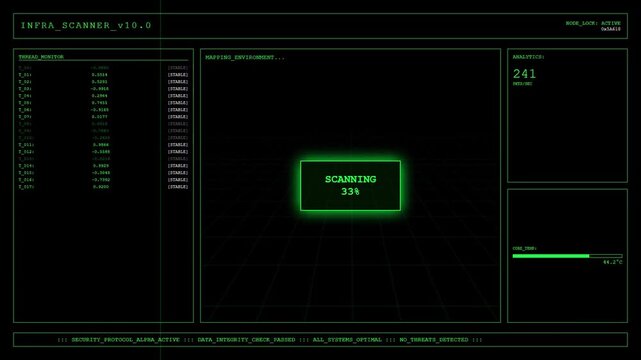Click SECURITY_PROTOCOL_ALPHA_ACTIVE in the ticker
641x360 pixels.
126,340
